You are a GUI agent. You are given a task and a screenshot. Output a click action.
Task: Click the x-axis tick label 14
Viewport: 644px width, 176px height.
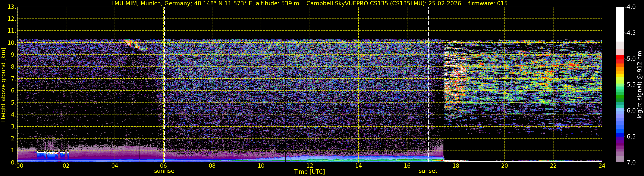(358, 166)
